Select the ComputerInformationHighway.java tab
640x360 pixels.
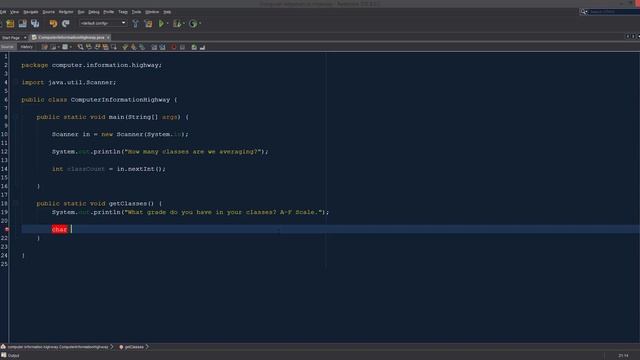(x=71, y=38)
